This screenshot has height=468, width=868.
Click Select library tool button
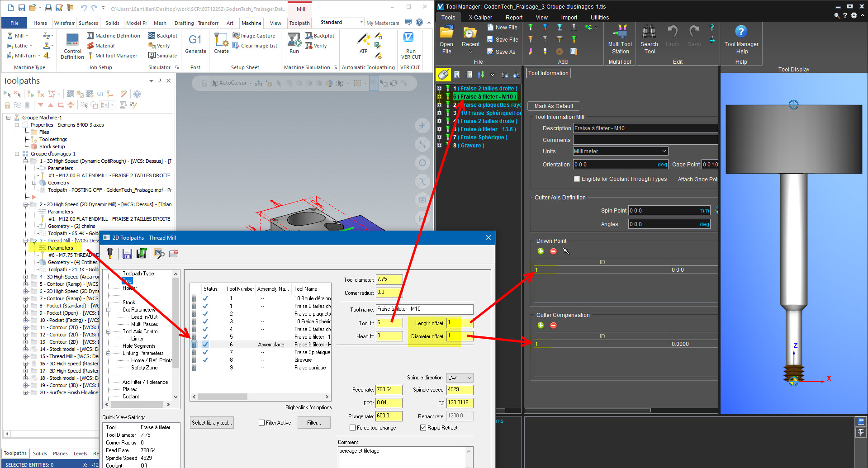[212, 423]
